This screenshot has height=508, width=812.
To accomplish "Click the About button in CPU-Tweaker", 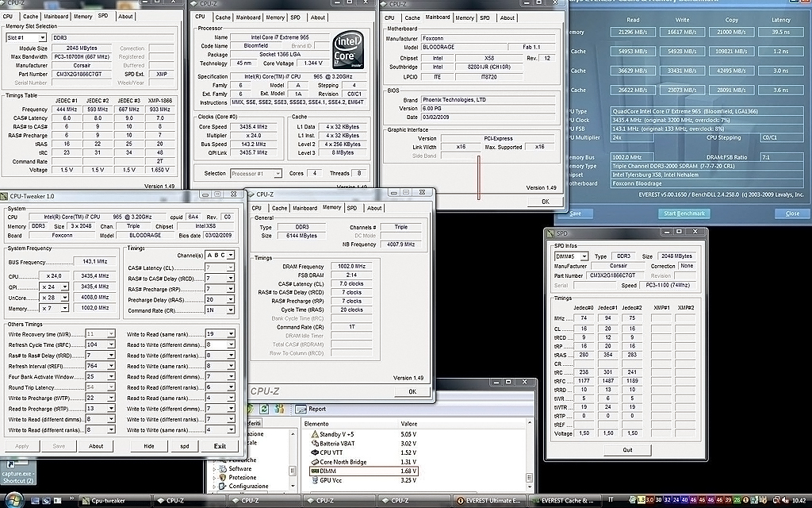I will click(x=96, y=446).
